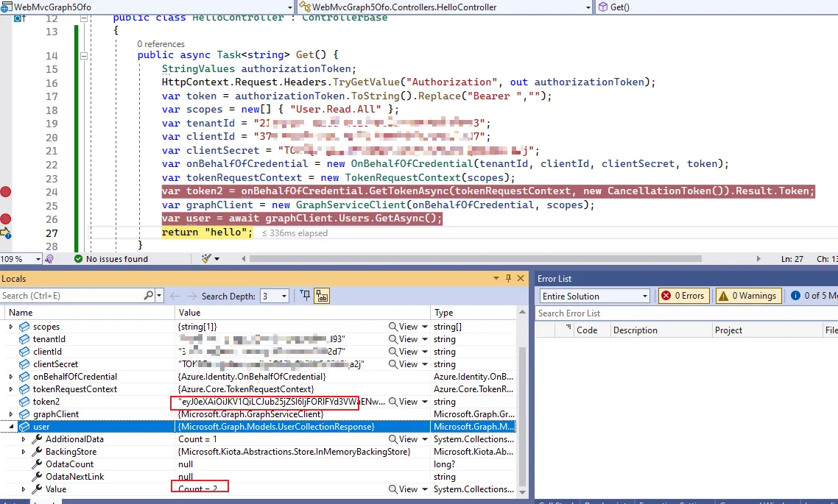Expand the scopes variable row

point(11,327)
